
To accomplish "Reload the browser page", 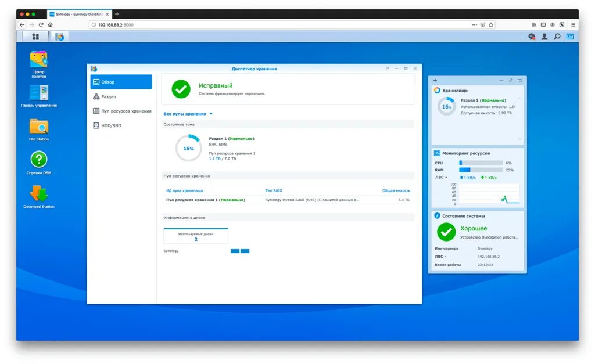I will point(41,24).
